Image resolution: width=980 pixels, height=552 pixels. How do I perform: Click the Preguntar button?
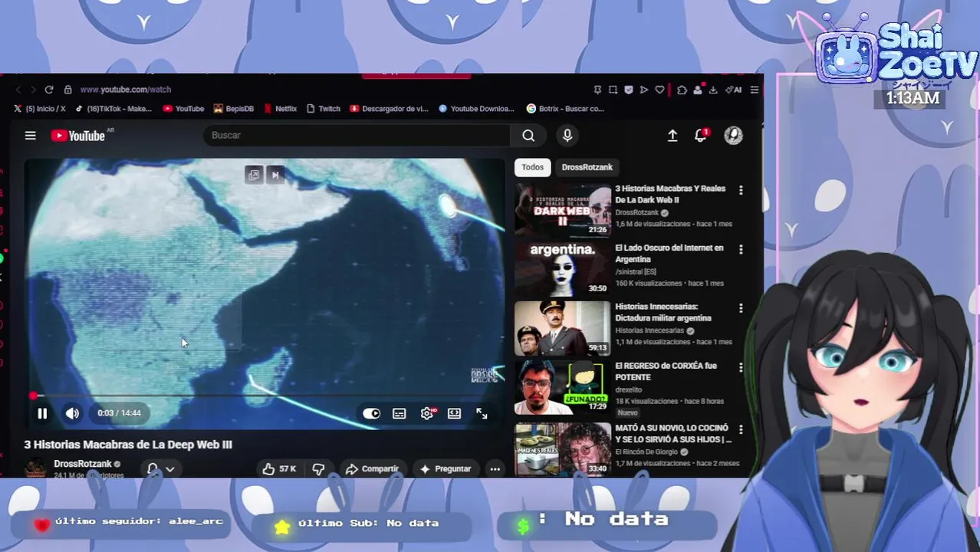pos(445,469)
